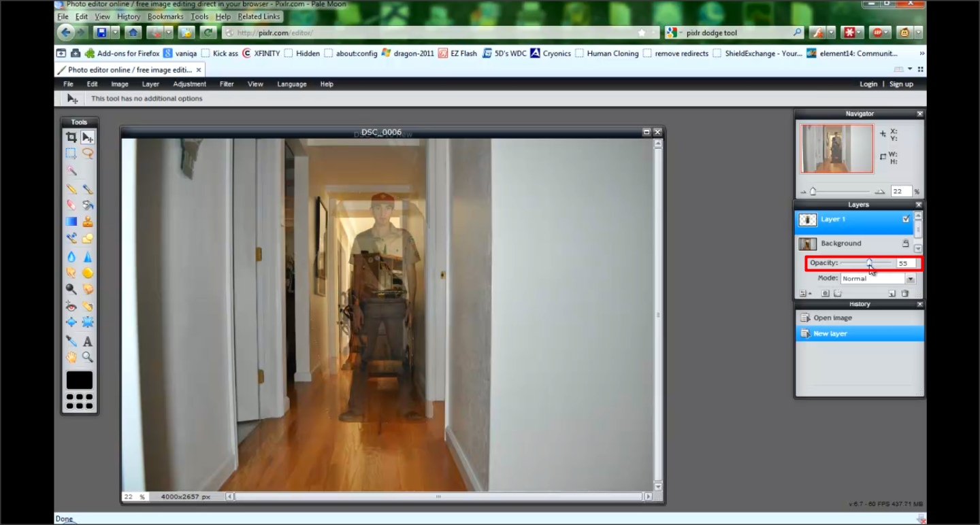This screenshot has width=980, height=525.
Task: Click the Sign up link
Action: (901, 84)
